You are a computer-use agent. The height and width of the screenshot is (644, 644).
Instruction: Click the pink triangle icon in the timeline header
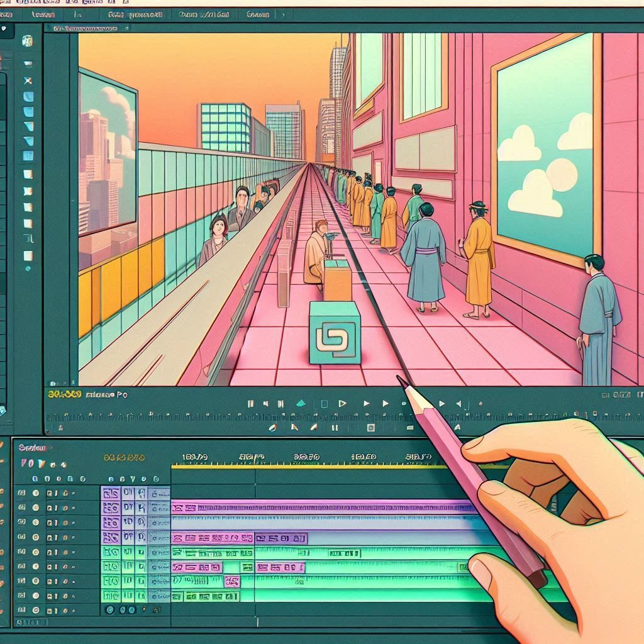[25, 464]
